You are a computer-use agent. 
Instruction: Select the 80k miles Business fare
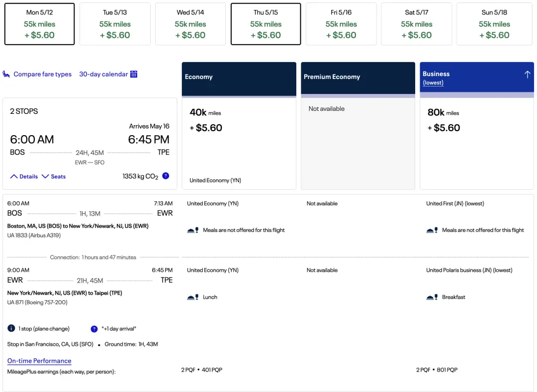click(477, 144)
